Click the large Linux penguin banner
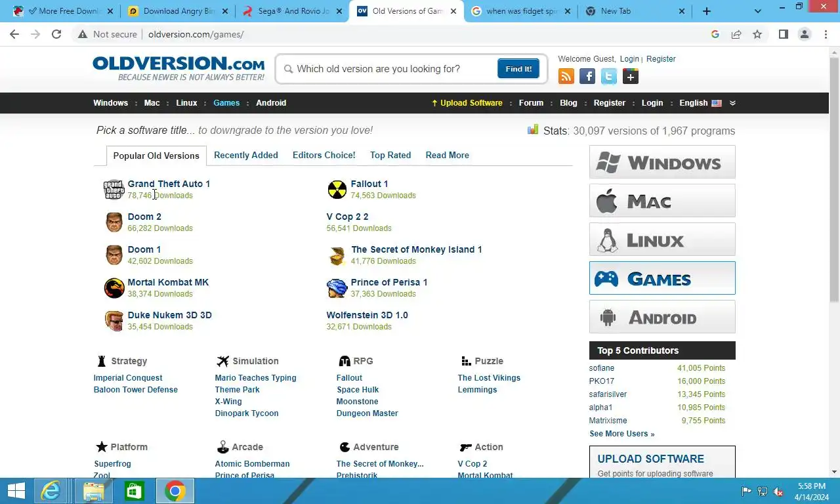Image resolution: width=840 pixels, height=504 pixels. tap(662, 240)
